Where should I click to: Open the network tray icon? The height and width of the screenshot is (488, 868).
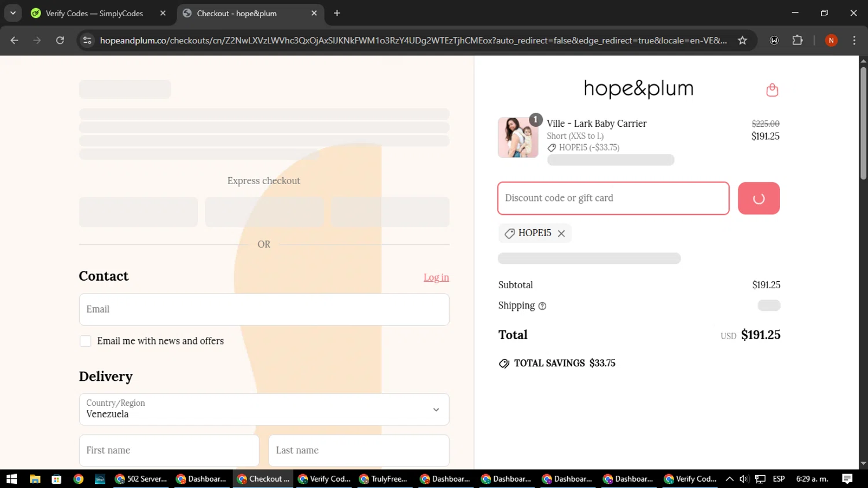[x=760, y=479]
